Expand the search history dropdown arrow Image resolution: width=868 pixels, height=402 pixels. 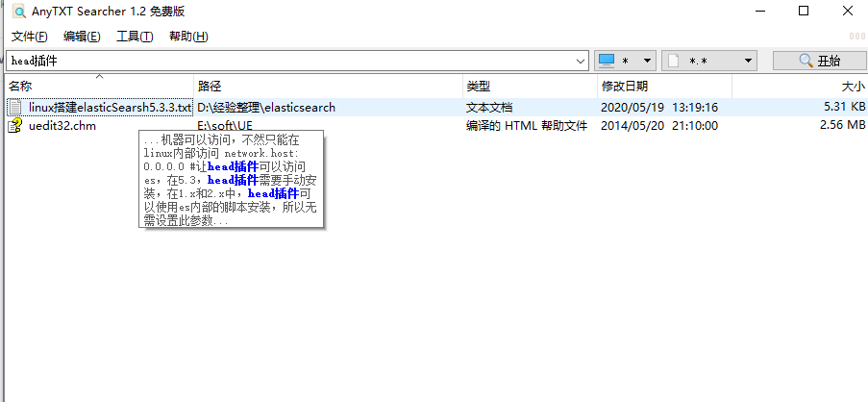click(581, 61)
